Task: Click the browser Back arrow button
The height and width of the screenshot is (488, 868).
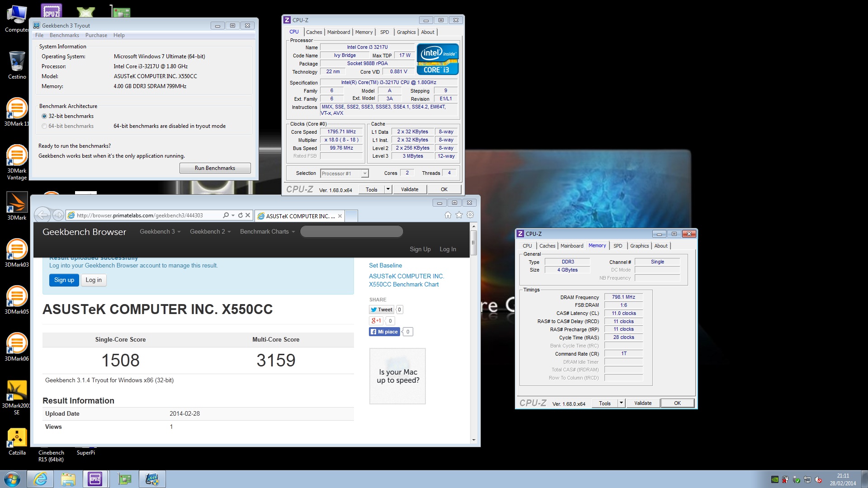Action: click(42, 215)
